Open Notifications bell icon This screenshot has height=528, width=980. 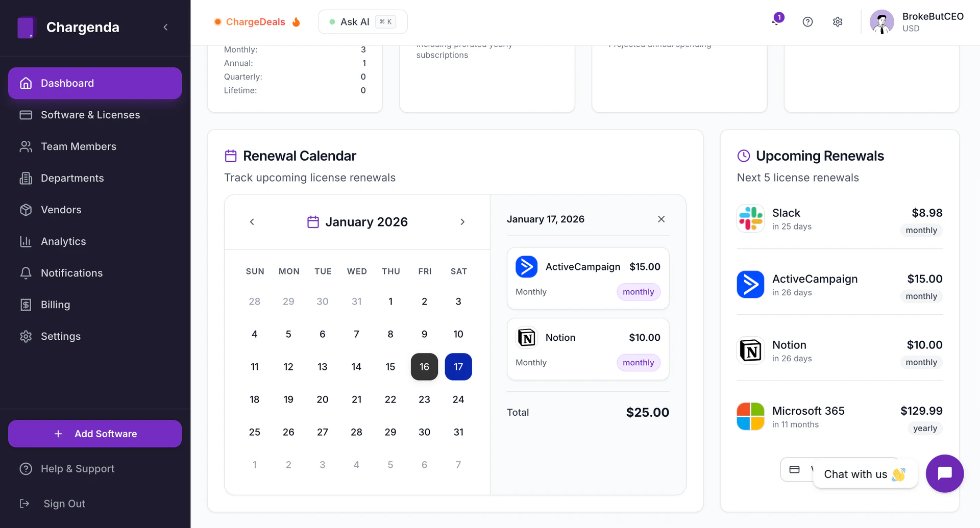(x=26, y=273)
